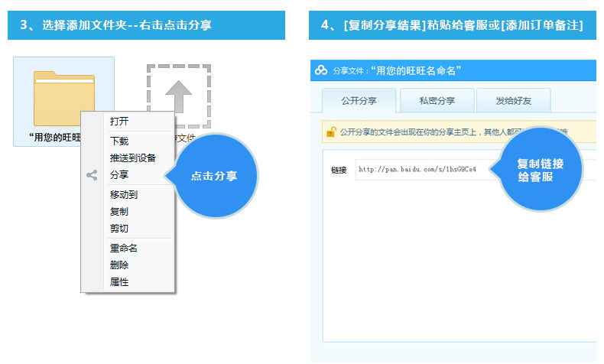
Task: Click the share link URL field
Action: (x=426, y=170)
